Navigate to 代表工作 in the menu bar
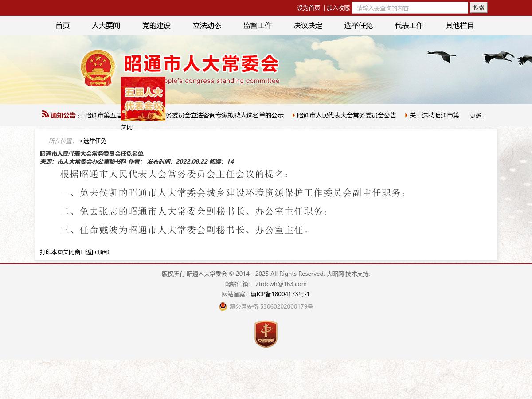This screenshot has width=532, height=399. tap(409, 26)
